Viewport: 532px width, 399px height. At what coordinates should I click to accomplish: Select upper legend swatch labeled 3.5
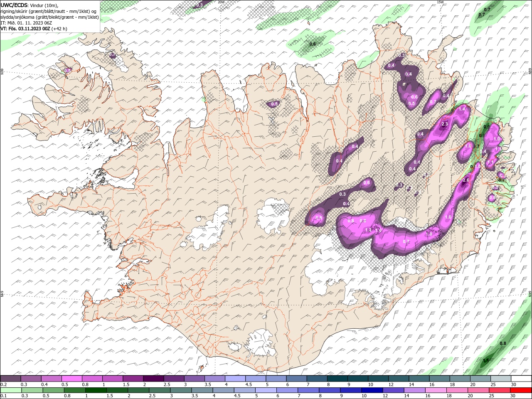pos(214,379)
